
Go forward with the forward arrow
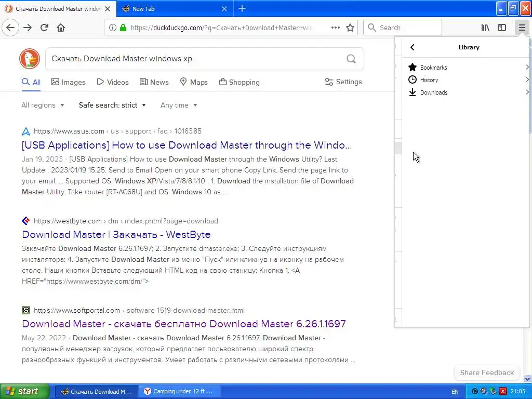28,28
